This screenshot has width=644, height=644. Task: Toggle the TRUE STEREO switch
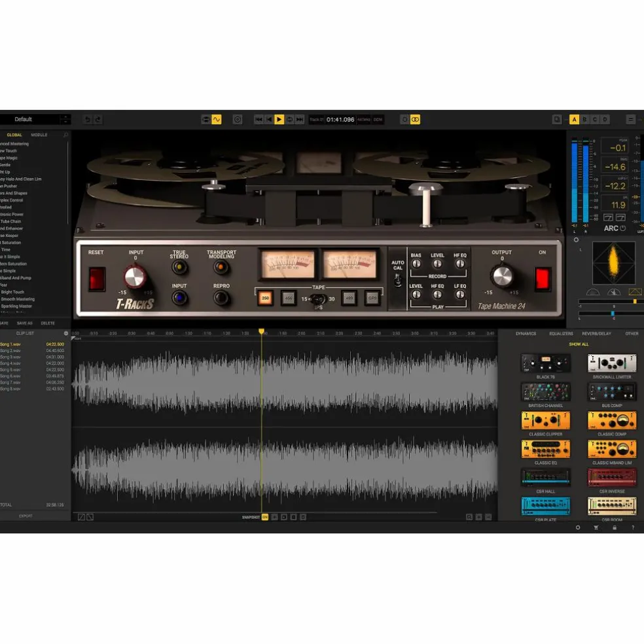[179, 268]
